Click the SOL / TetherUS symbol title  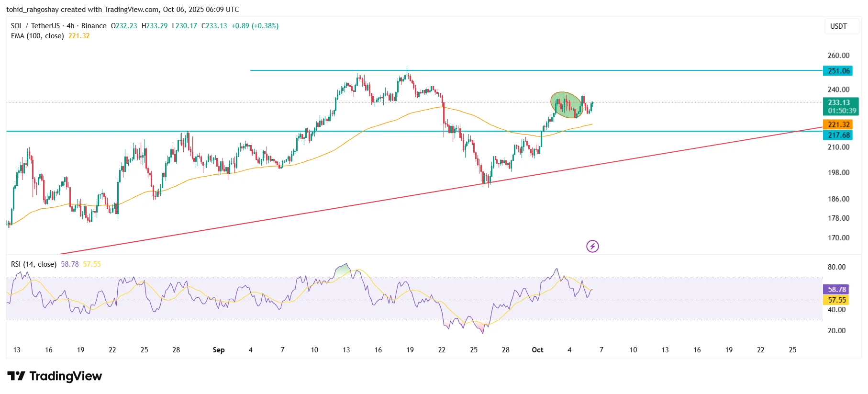pos(35,26)
